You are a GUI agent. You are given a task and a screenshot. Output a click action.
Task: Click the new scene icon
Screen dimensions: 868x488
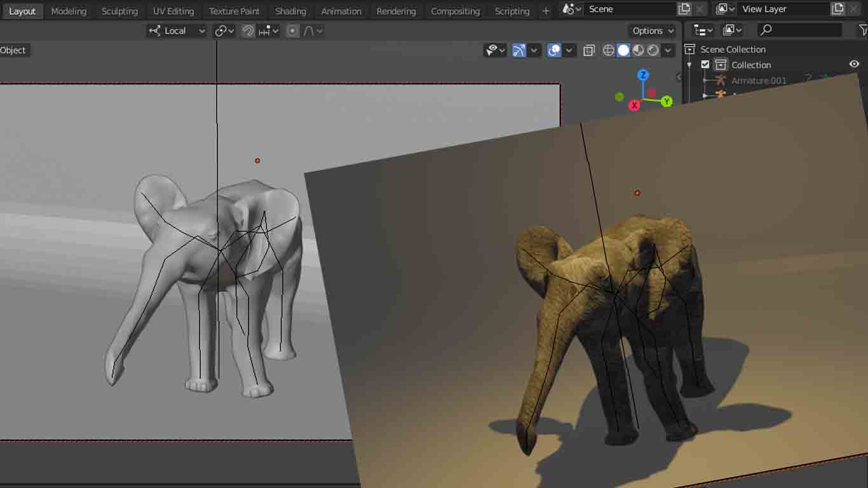pyautogui.click(x=684, y=9)
